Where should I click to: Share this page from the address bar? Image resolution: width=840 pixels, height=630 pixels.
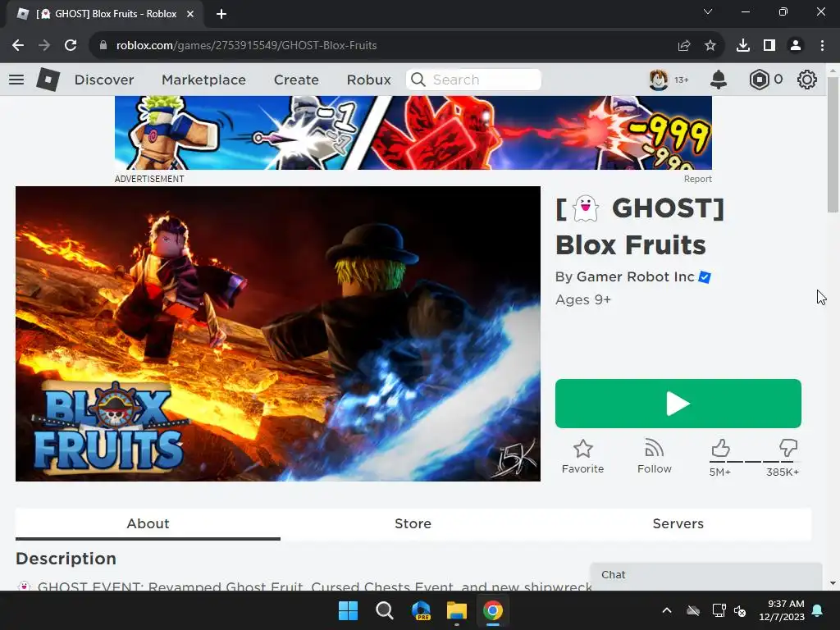click(x=684, y=46)
